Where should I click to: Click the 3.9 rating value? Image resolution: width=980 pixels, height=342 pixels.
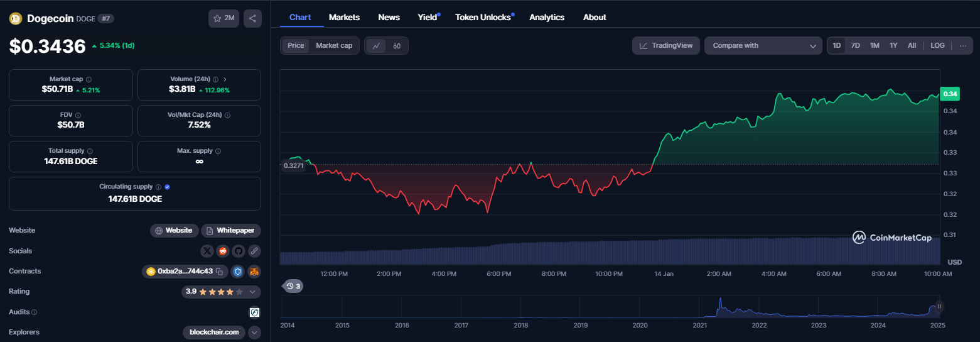click(191, 292)
